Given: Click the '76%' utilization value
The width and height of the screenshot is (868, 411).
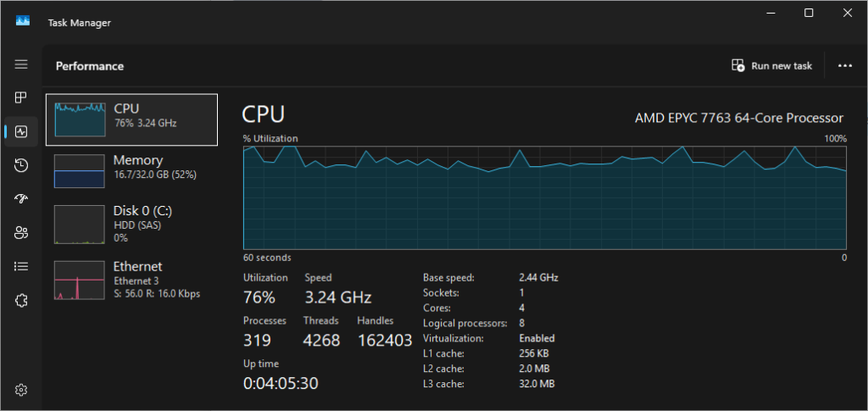Looking at the screenshot, I should (x=259, y=297).
